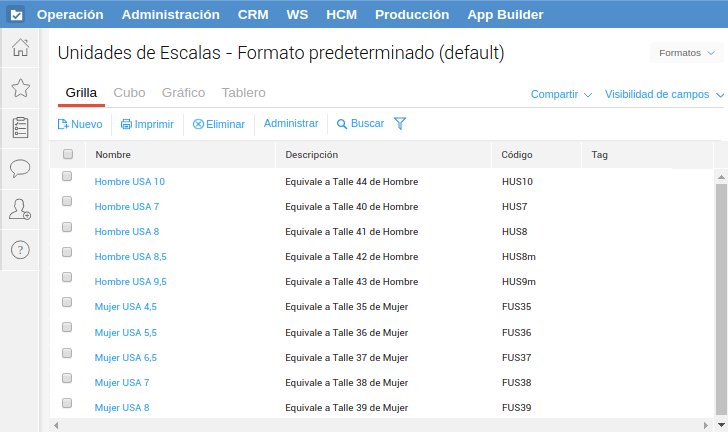Open the help question mark icon
Image resolution: width=728 pixels, height=432 pixels.
click(19, 250)
